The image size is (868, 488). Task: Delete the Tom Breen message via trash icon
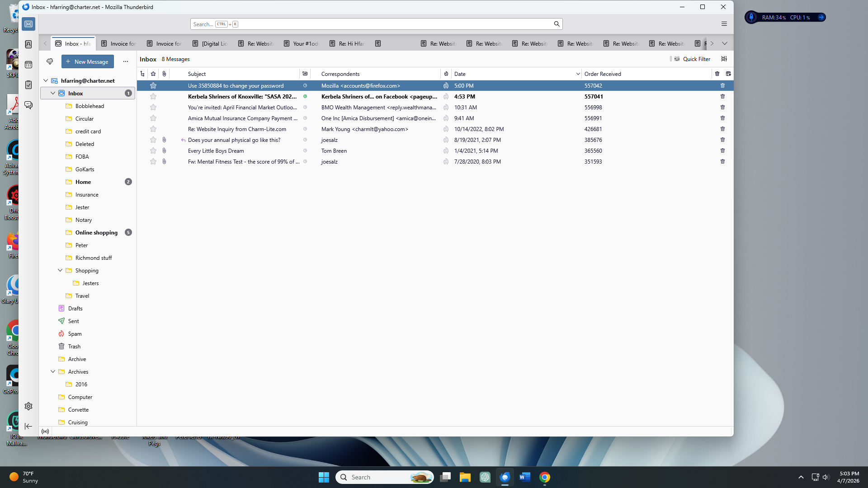722,150
